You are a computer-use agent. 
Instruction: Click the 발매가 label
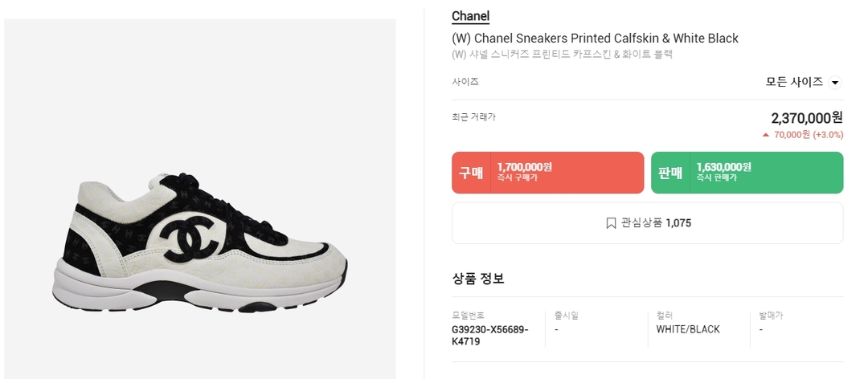(x=771, y=316)
